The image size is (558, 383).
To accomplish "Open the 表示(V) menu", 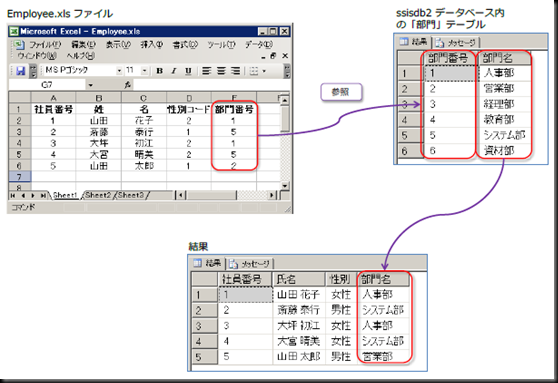I will [118, 44].
